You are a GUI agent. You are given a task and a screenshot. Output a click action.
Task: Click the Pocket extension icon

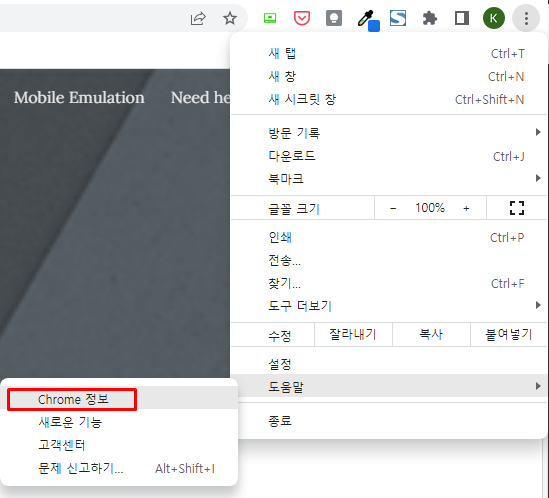click(x=302, y=18)
